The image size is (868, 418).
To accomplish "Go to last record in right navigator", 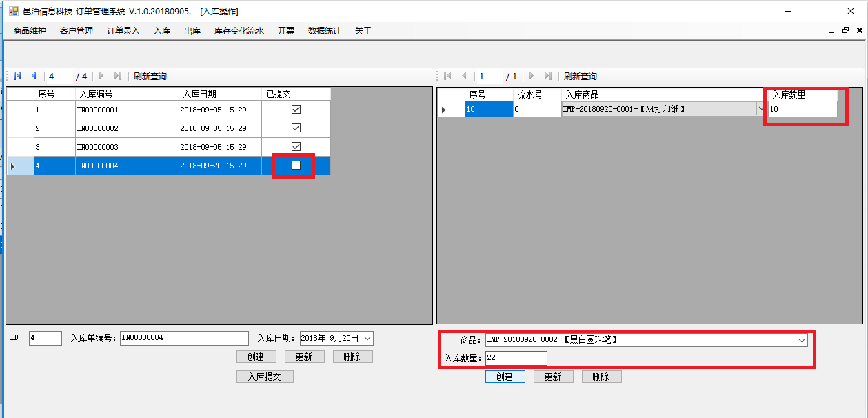I will (548, 76).
